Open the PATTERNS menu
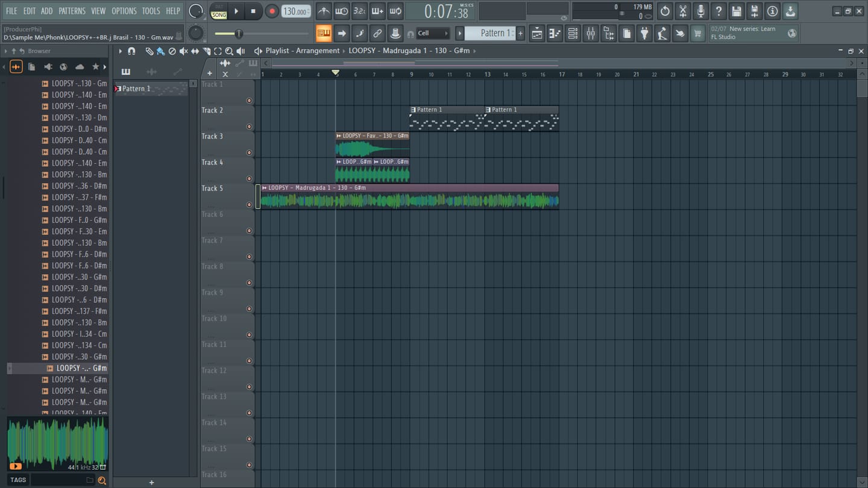Viewport: 868px width, 488px height. tap(72, 11)
